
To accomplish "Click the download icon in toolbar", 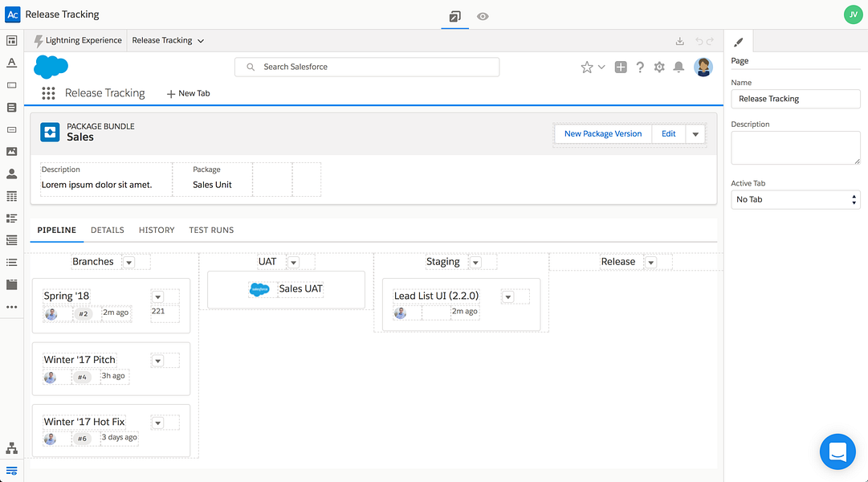I will [x=680, y=41].
